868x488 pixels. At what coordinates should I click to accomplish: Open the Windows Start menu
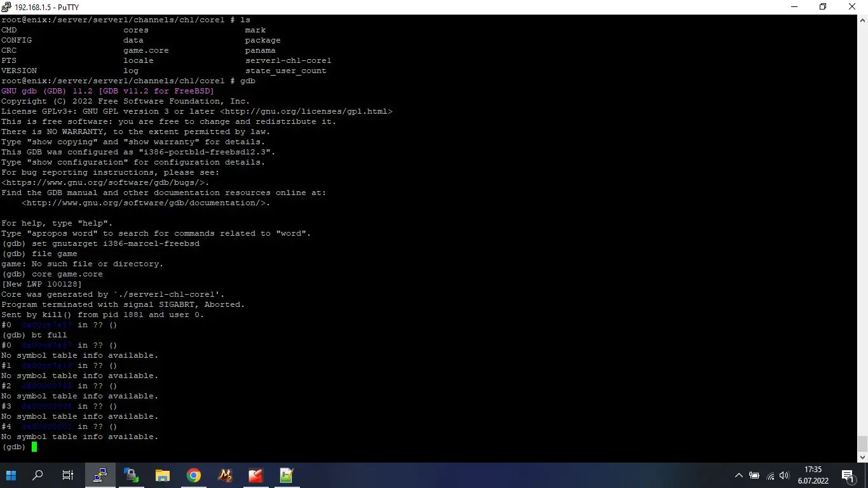11,475
